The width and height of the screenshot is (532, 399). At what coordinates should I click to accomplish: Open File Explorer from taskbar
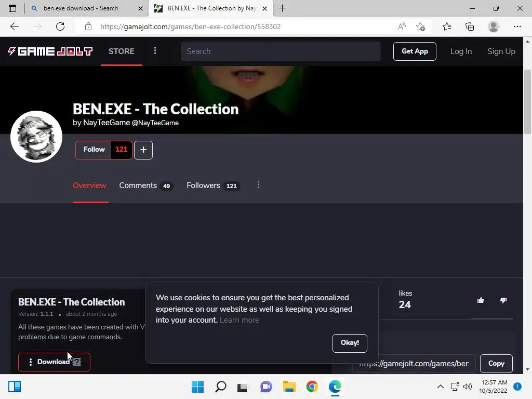click(289, 387)
